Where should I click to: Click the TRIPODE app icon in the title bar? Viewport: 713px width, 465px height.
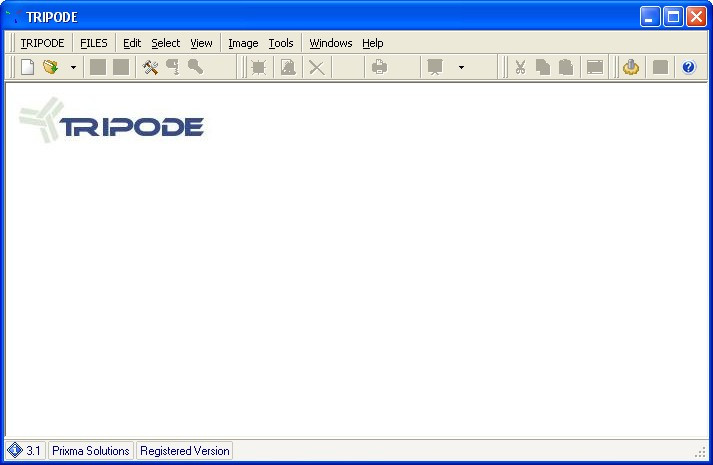(14, 17)
